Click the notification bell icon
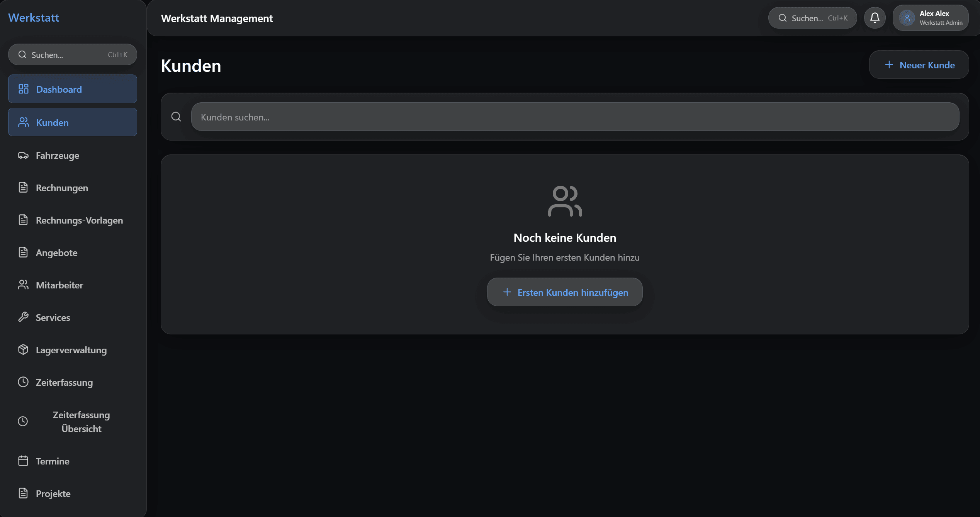Image resolution: width=980 pixels, height=517 pixels. pos(875,18)
